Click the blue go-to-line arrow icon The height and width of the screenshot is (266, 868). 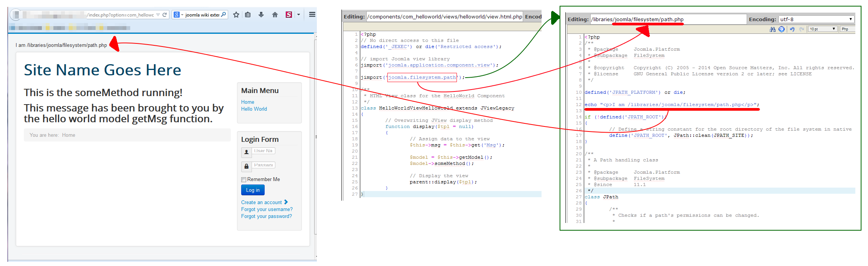point(782,29)
